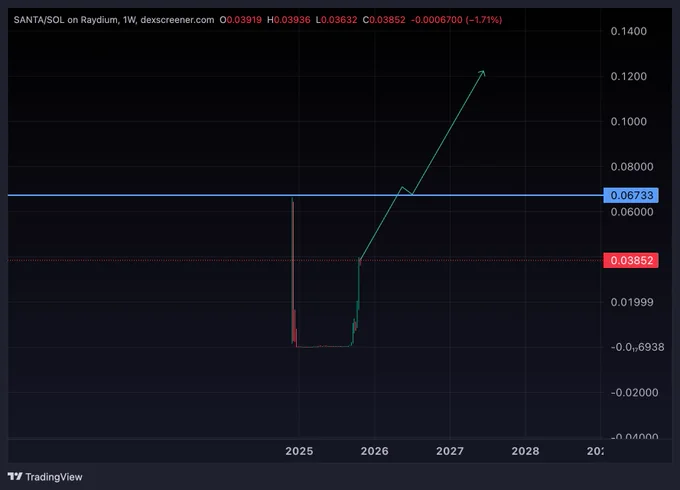Click the 0.1400 price axis label

628,31
